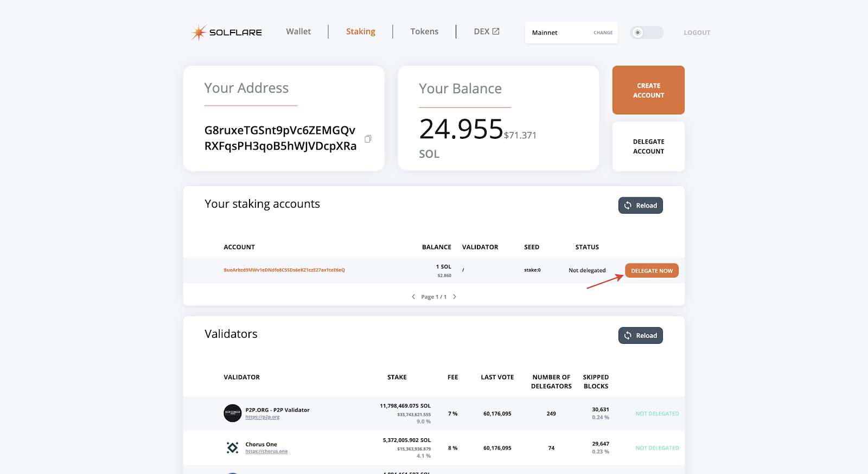
Task: Click the CREATE ACCOUNT button
Action: pyautogui.click(x=648, y=90)
